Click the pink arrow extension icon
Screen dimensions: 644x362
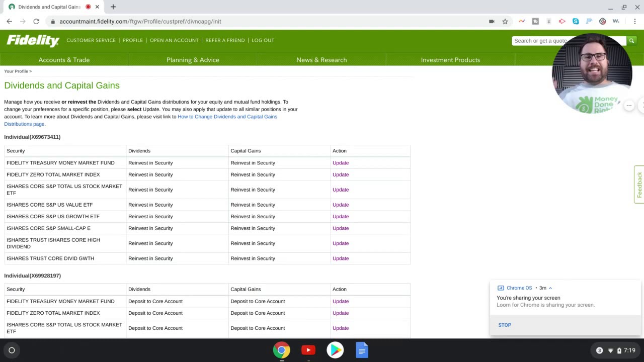pyautogui.click(x=562, y=22)
